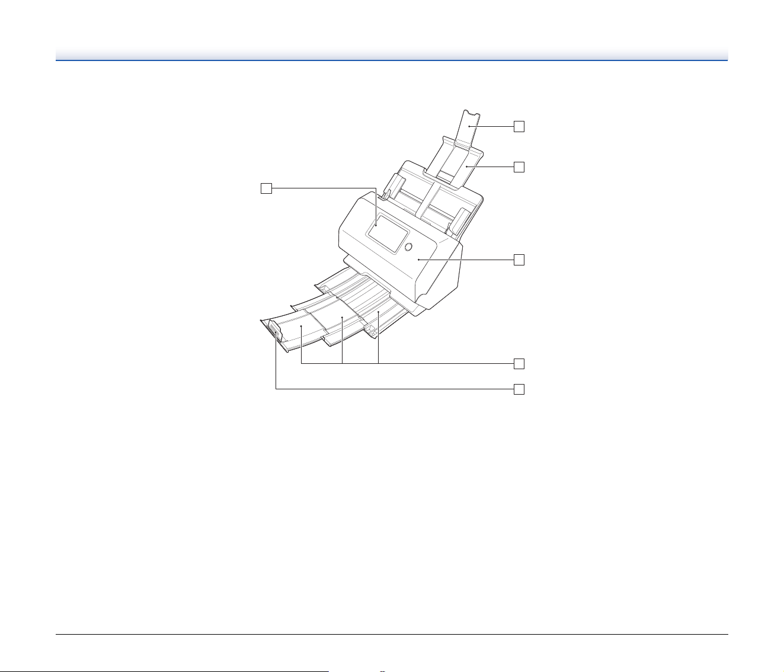The image size is (784, 672).
Task: Click the round button beside the touch panel
Action: click(408, 248)
